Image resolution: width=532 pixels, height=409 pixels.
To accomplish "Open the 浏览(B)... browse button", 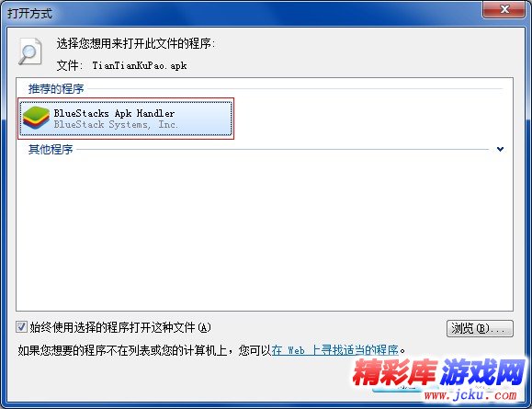I will (x=480, y=328).
